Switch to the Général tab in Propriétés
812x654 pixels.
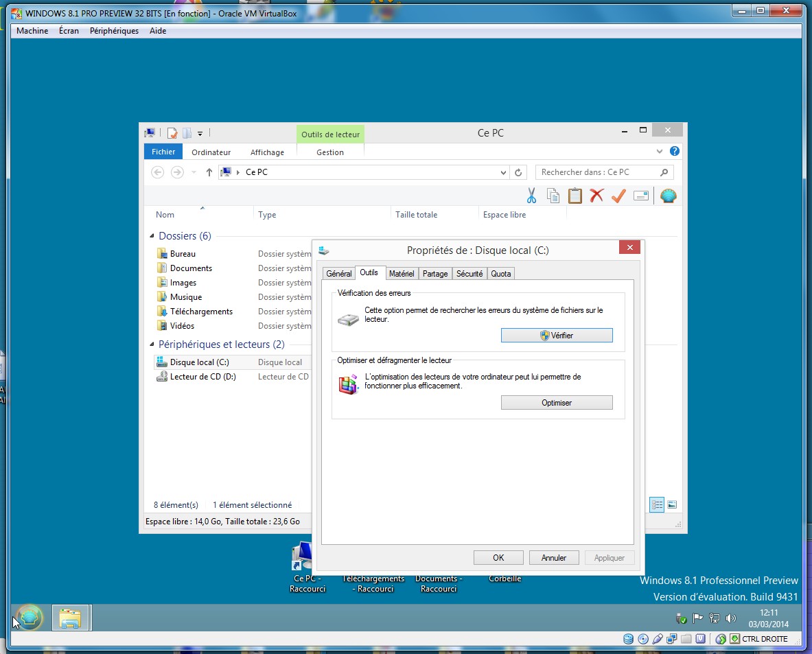point(339,273)
